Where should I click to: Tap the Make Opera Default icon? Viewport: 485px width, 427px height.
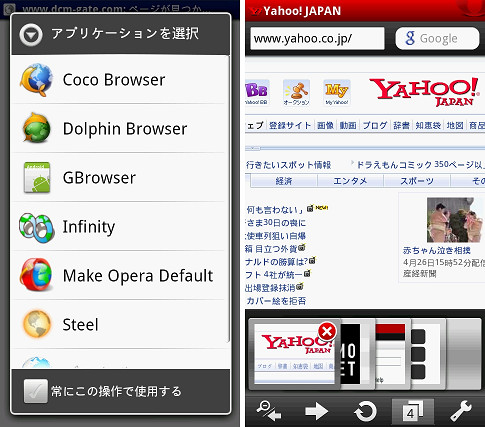(36, 275)
